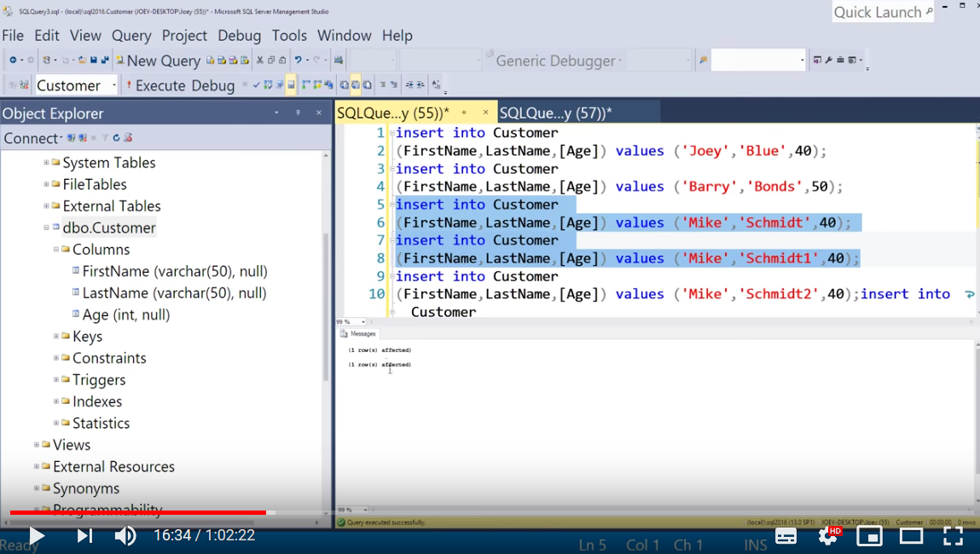Click the red video progress bar
Viewport: 980px width, 554px height.
(137, 512)
